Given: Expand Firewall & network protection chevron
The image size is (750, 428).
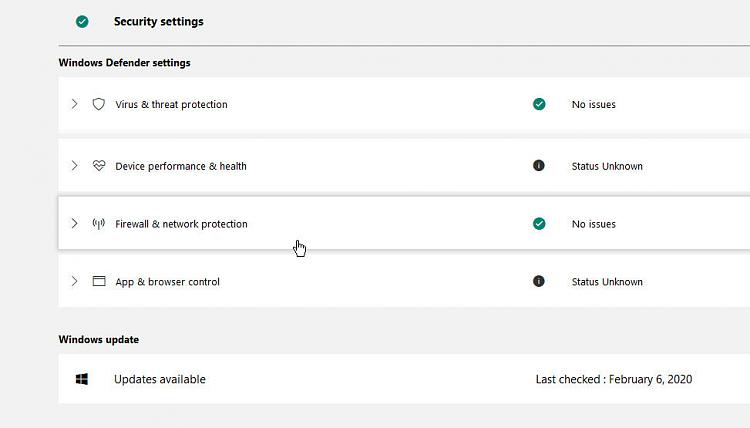Looking at the screenshot, I should pos(74,223).
